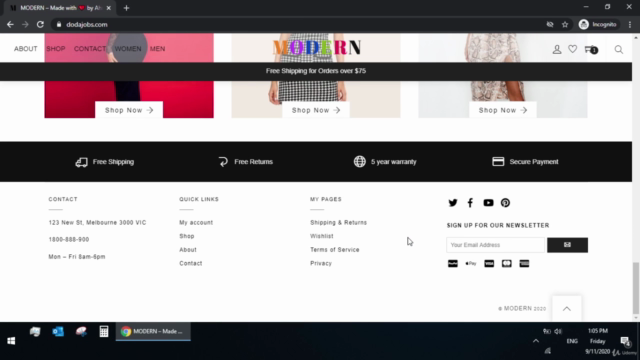Viewport: 640px width, 360px height.
Task: Click Shop Now on the checkered dress image
Action: [x=316, y=110]
